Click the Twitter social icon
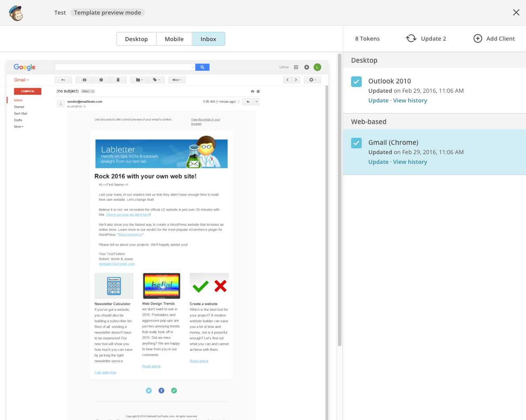526x420 pixels. (x=148, y=390)
